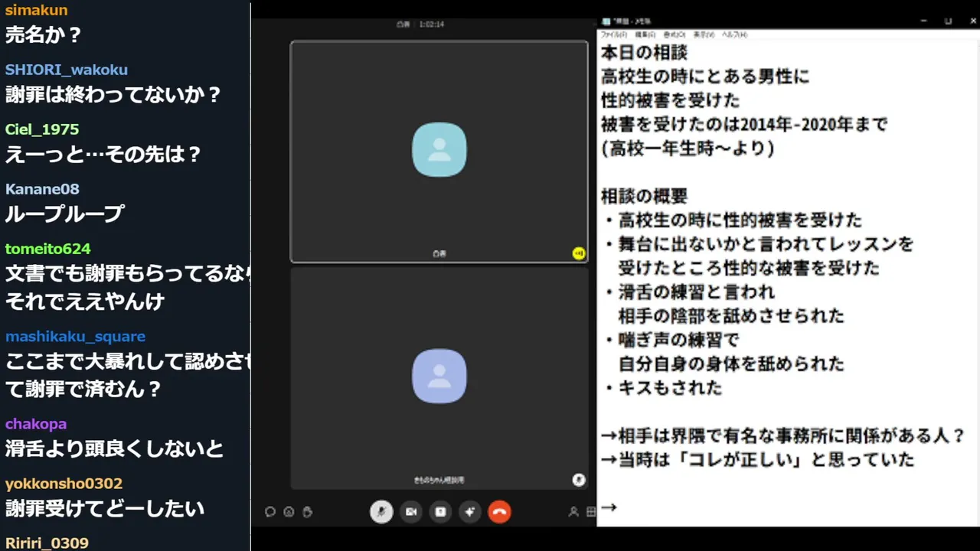Viewport: 980px width, 551px height.
Task: Click the line starting 被害を受けたのは2014年
Action: point(744,124)
